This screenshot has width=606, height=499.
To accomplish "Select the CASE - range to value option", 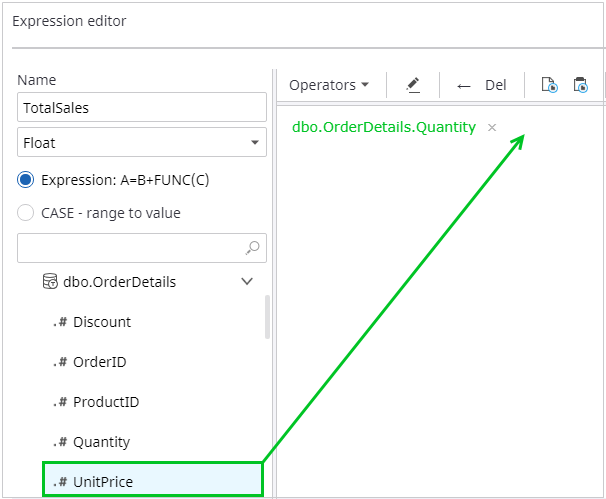I will pos(26,213).
